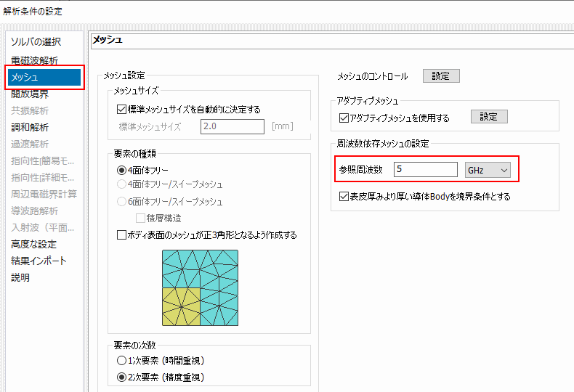Choose 1次要素 (時間重視) element order
This screenshot has height=392, width=574.
(122, 361)
